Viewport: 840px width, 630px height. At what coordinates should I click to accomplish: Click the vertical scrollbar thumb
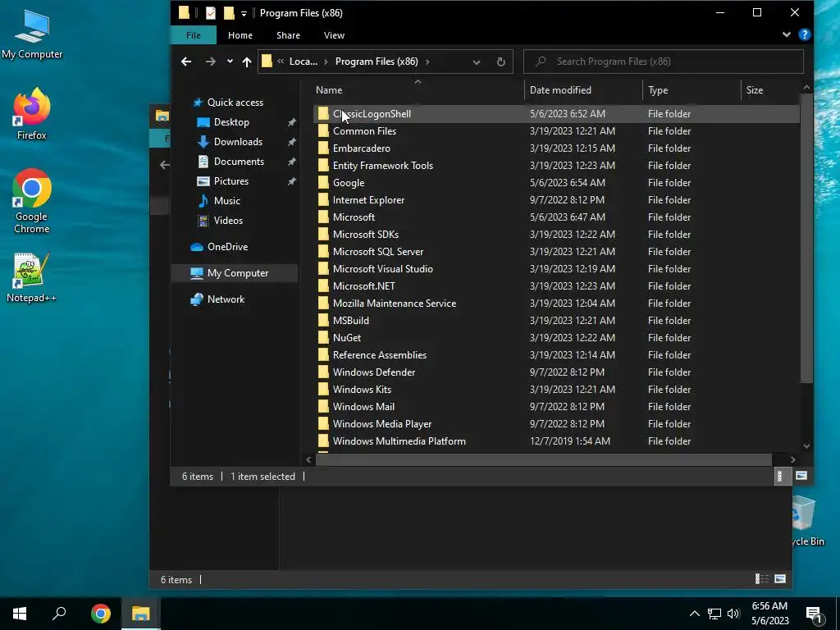point(806,238)
